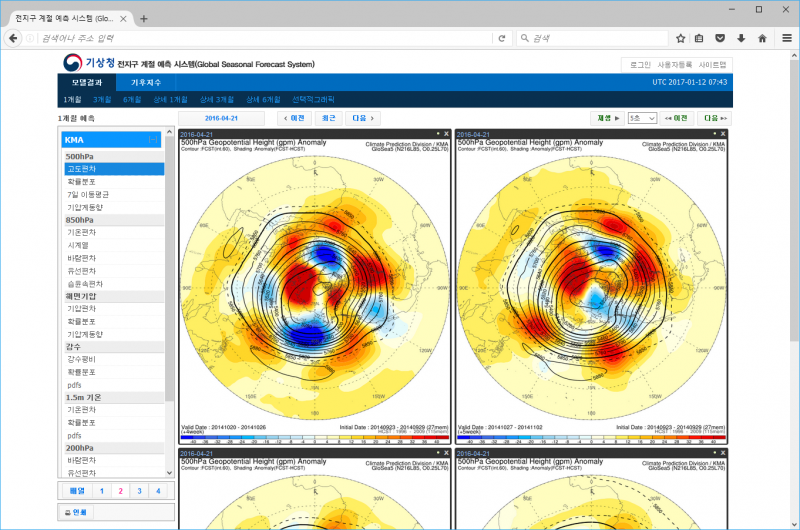The image size is (800, 530).
Task: Click the page vertical scrollbar down arrow
Action: pyautogui.click(x=794, y=524)
